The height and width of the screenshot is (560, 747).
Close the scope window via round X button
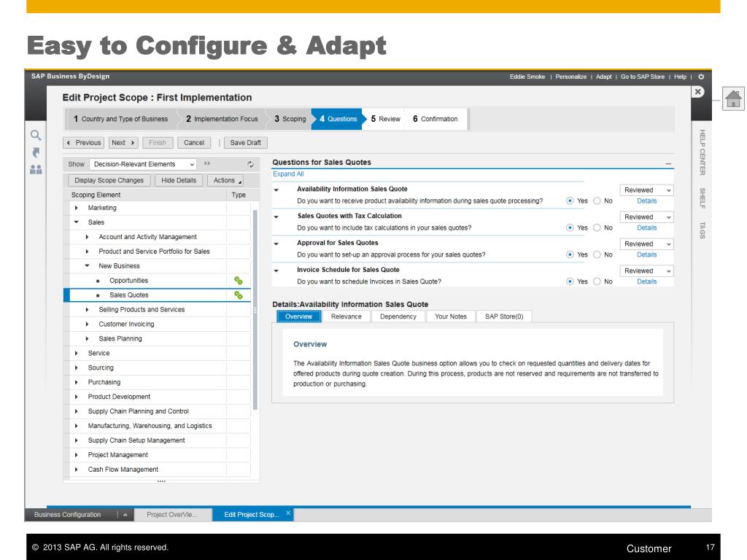point(698,92)
